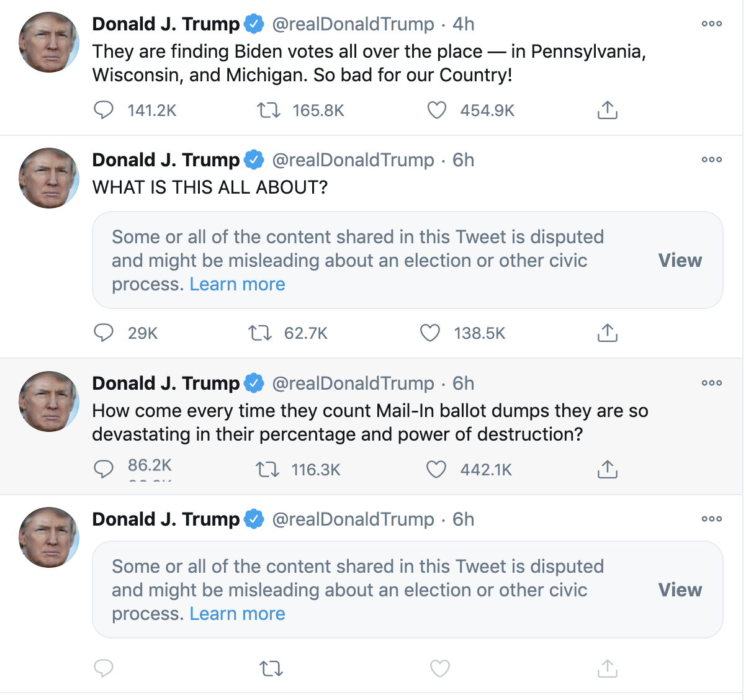746x700 pixels.
Task: Open profile picture on the 4h tweet
Action: (49, 42)
